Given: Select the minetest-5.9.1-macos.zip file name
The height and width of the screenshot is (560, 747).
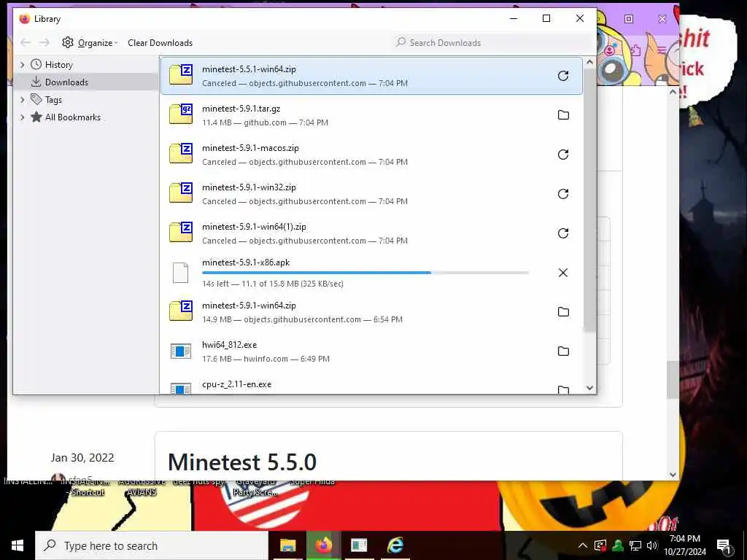Looking at the screenshot, I should click(x=251, y=148).
